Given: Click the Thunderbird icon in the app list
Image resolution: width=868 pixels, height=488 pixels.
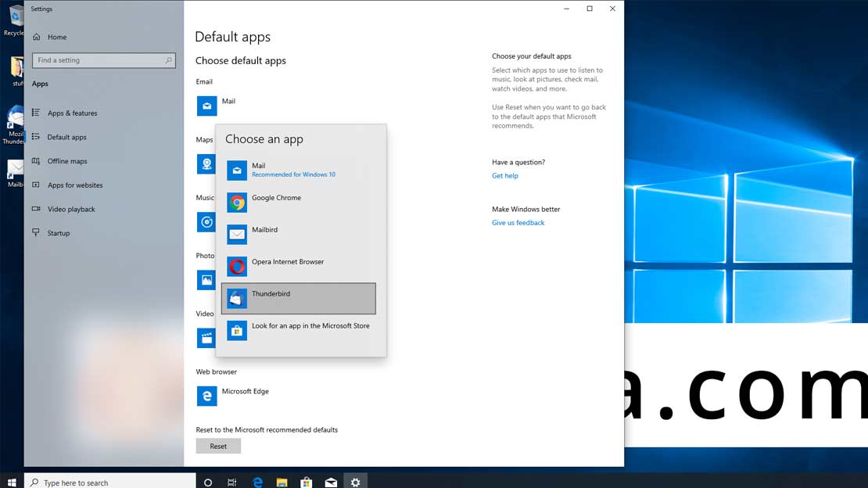Looking at the screenshot, I should [237, 299].
